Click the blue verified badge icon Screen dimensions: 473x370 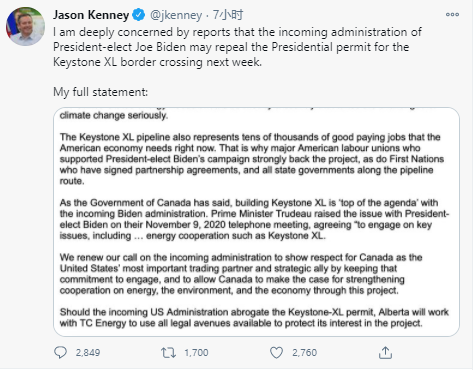coord(139,15)
